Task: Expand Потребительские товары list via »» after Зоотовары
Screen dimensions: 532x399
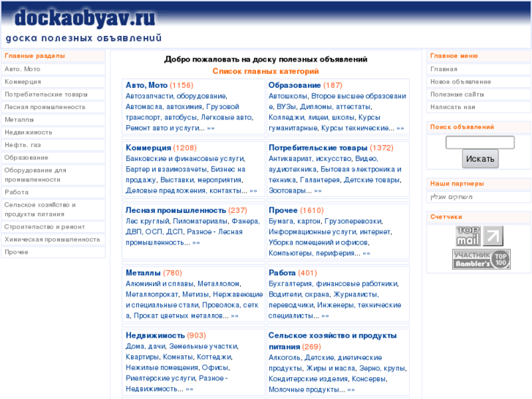Action: click(318, 191)
